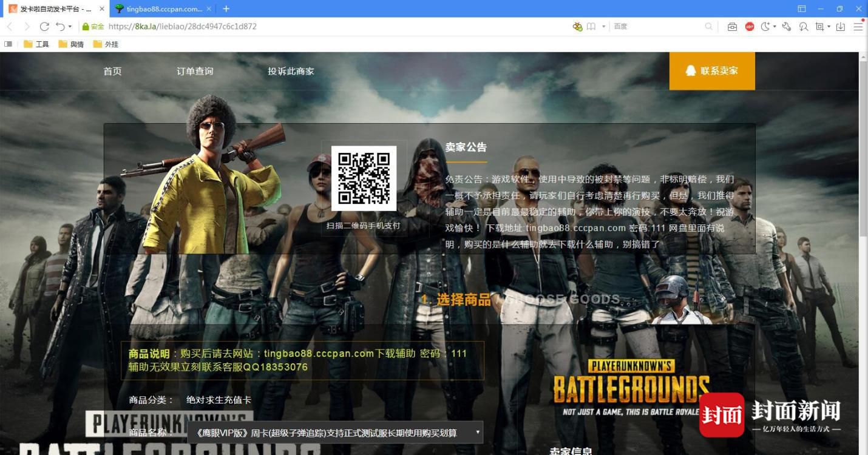The width and height of the screenshot is (868, 455).
Task: Click the payment QR code image
Action: 364,178
